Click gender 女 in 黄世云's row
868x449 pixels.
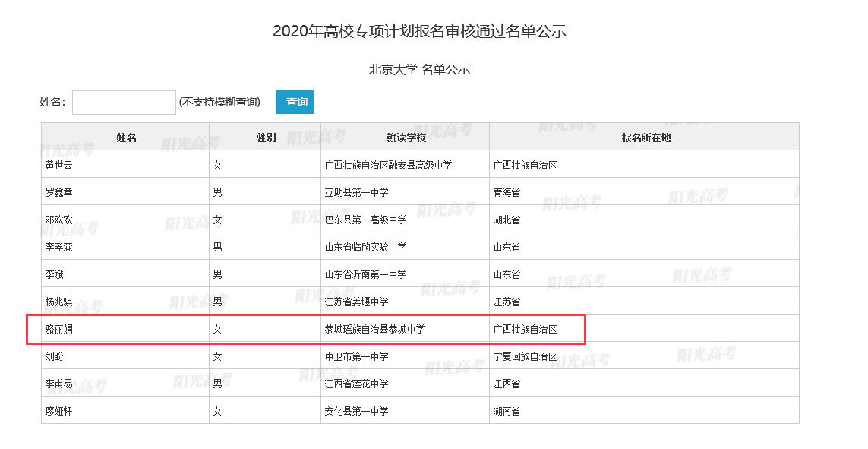tap(217, 165)
